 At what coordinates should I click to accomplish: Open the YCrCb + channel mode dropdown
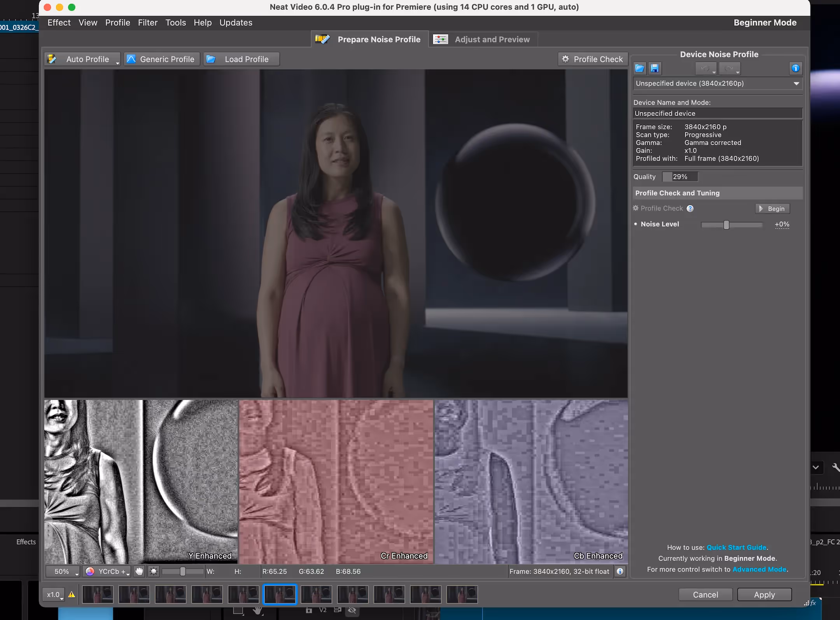coord(108,571)
